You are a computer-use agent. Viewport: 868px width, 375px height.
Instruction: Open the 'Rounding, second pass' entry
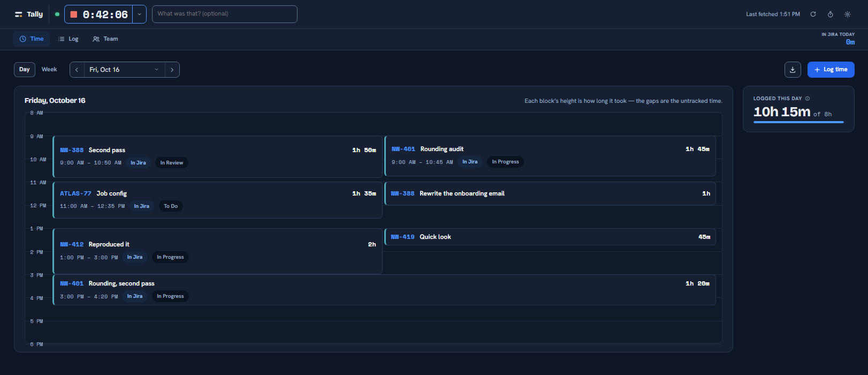[x=384, y=290]
